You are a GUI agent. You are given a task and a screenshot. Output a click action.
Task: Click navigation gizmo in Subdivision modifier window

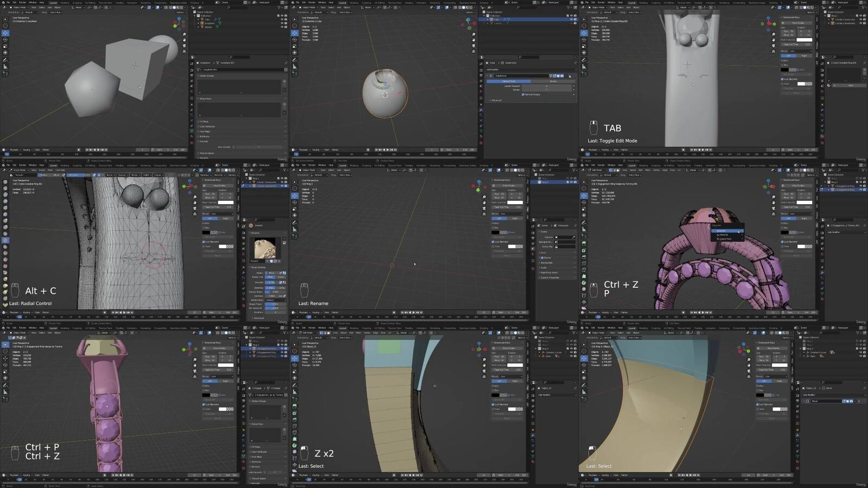(469, 23)
